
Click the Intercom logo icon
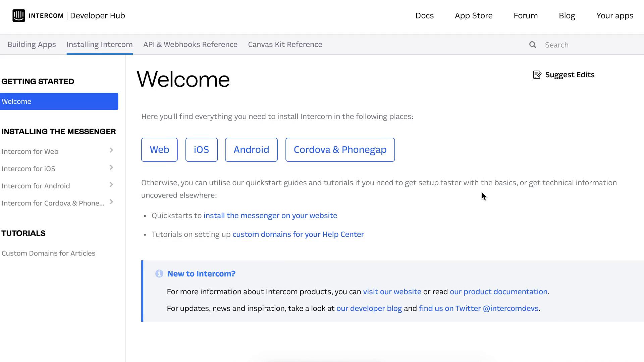coord(19,15)
